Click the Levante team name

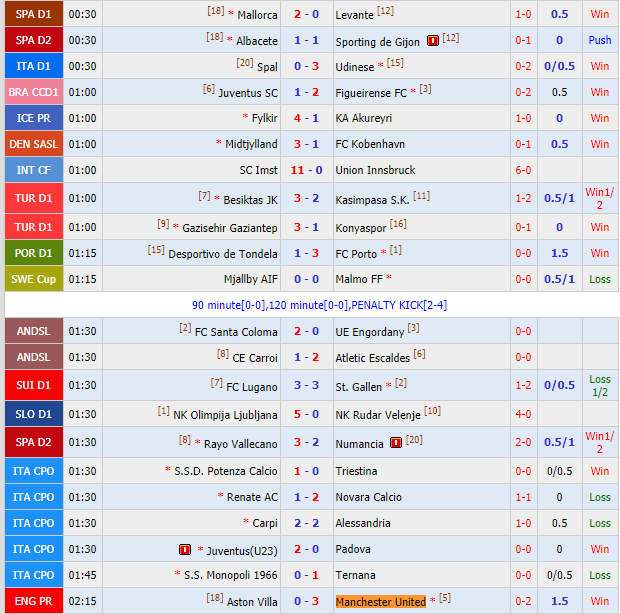coord(354,15)
